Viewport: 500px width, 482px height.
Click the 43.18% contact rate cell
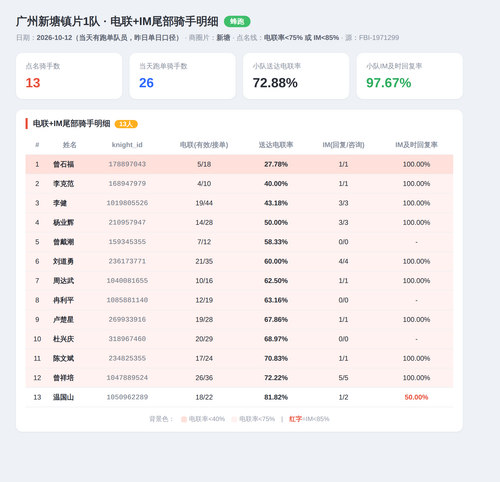(276, 203)
